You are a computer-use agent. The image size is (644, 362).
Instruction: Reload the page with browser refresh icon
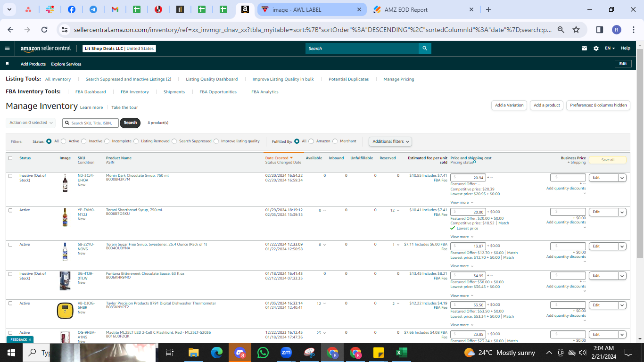coord(44,30)
